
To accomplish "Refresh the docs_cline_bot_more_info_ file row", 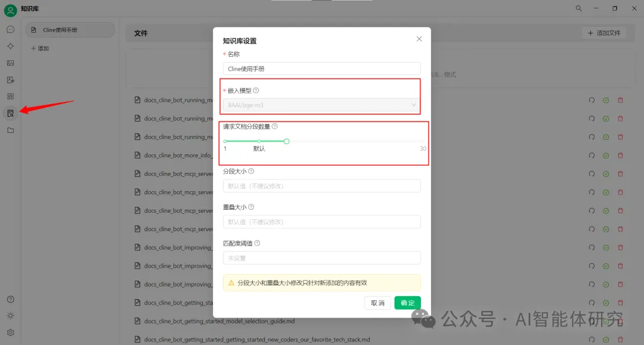I will [592, 156].
